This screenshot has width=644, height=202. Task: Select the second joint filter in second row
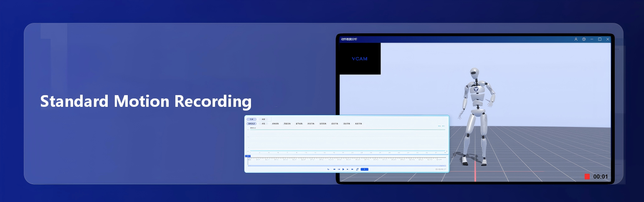264,124
